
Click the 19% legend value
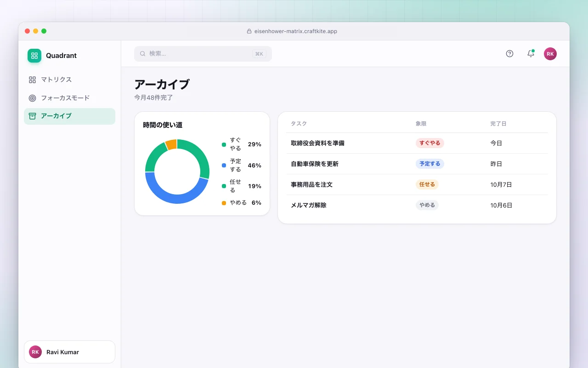(254, 186)
